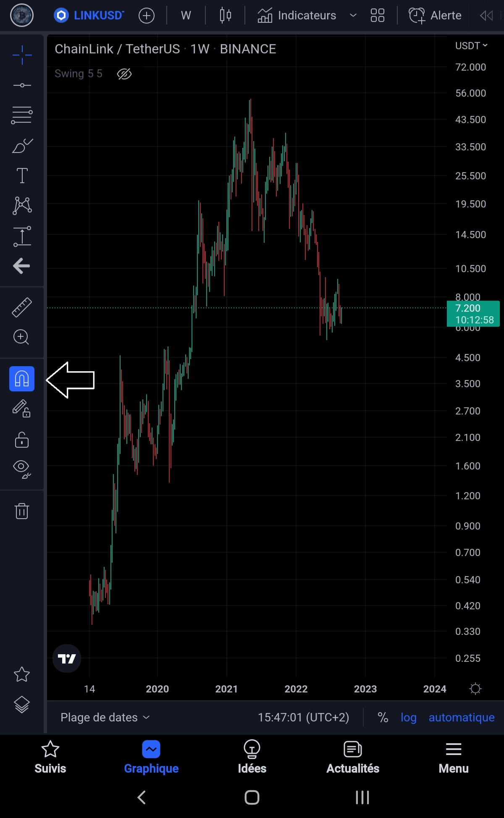The width and height of the screenshot is (504, 818).
Task: Open chart settings gear on the time axis
Action: [x=475, y=689]
